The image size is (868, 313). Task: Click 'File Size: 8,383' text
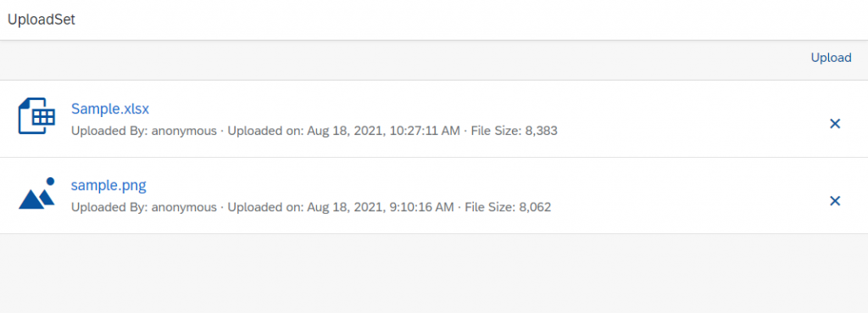click(515, 131)
